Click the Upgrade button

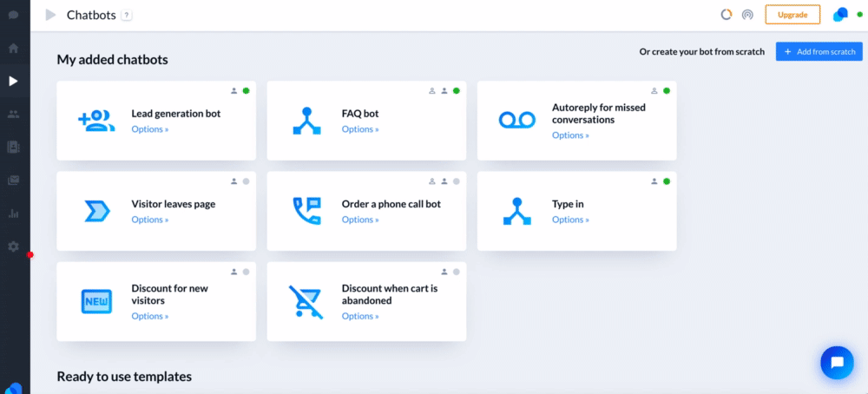point(792,15)
